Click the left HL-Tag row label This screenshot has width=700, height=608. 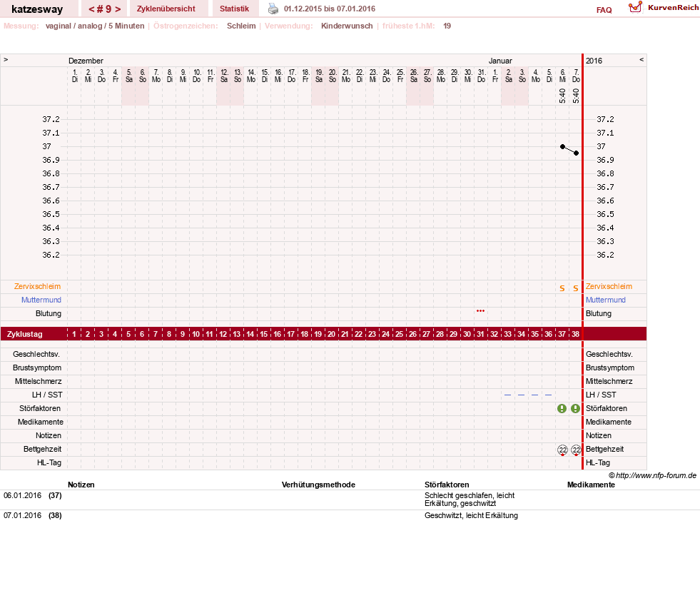(x=49, y=463)
